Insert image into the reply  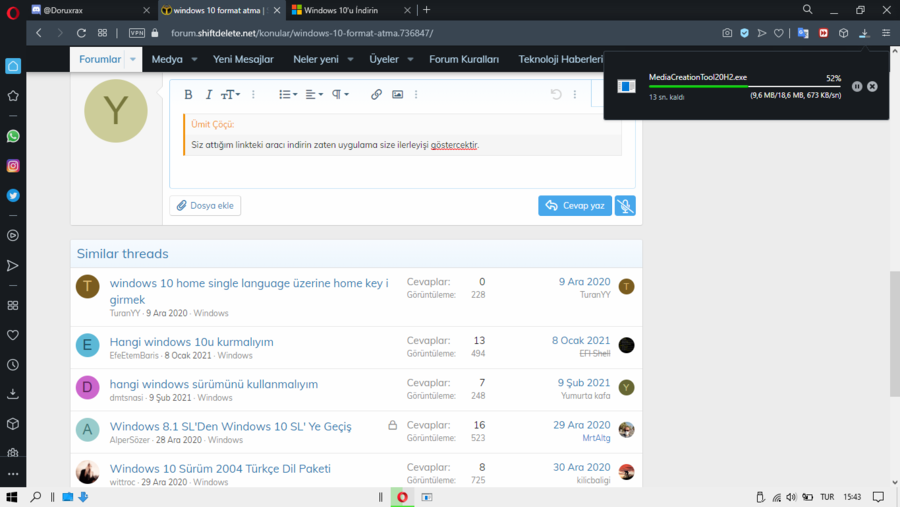click(397, 94)
